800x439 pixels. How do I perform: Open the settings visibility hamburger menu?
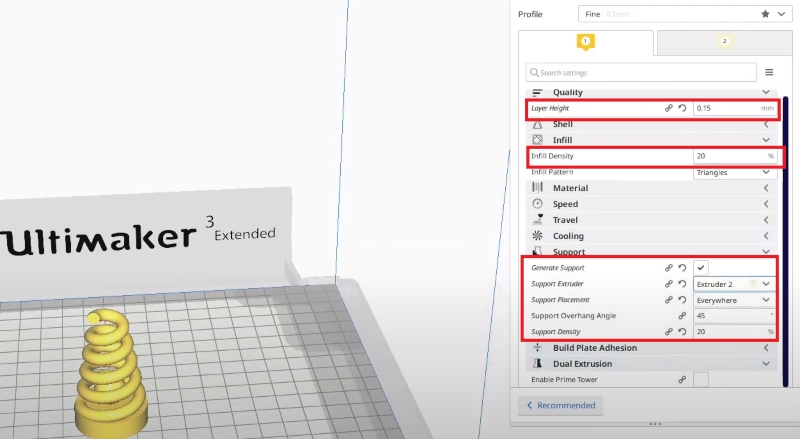pyautogui.click(x=769, y=72)
